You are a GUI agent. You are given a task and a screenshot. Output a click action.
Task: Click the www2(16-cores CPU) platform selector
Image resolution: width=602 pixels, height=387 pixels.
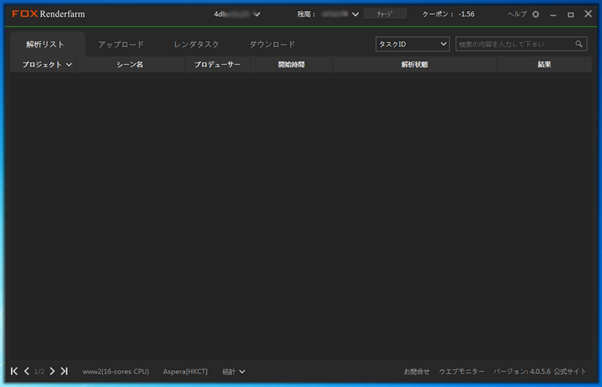point(116,371)
